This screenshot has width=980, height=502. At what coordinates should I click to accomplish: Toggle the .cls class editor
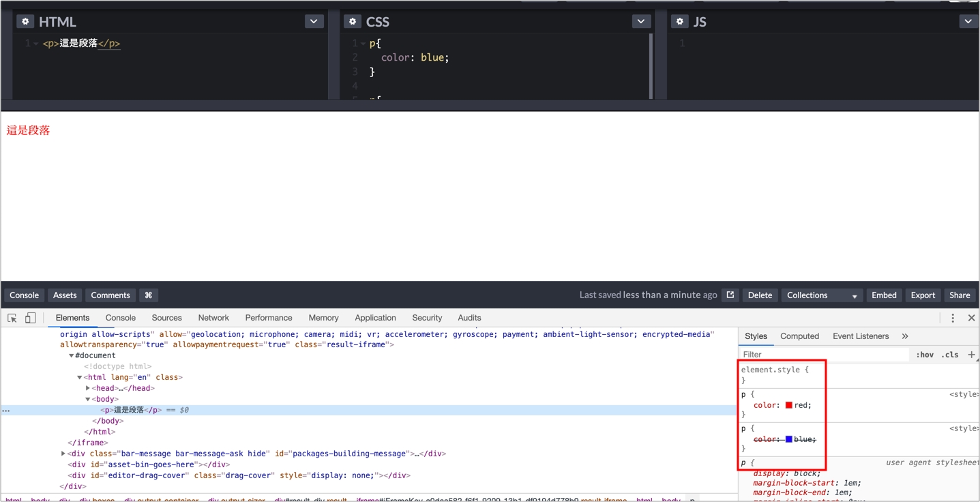(x=950, y=355)
